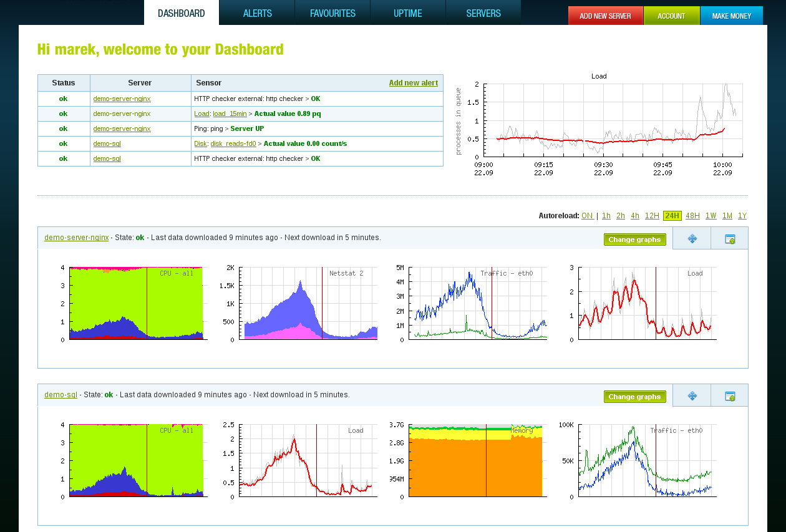Toggle Autoreload ON link
The width and height of the screenshot is (786, 532).
(587, 216)
